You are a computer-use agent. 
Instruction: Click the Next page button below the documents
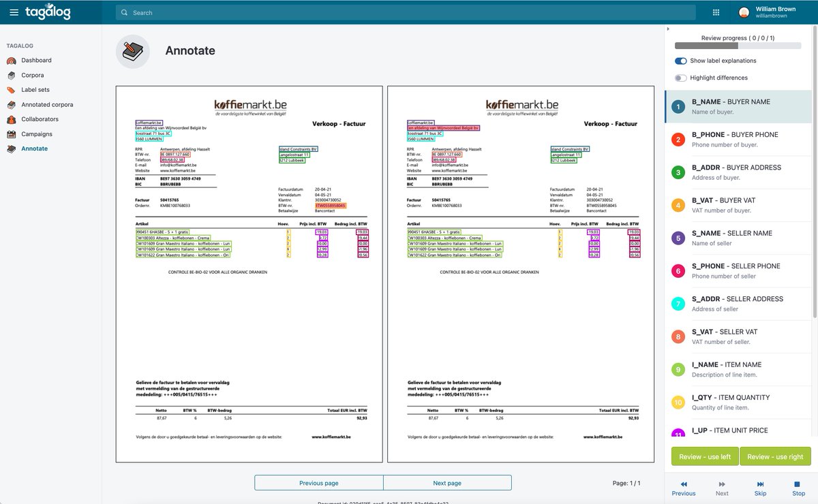point(446,482)
